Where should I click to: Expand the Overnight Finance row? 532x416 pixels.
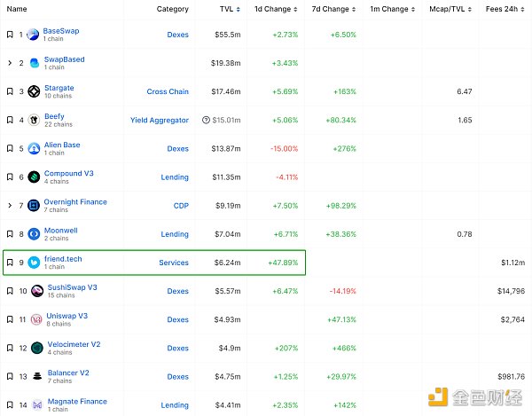pos(10,206)
